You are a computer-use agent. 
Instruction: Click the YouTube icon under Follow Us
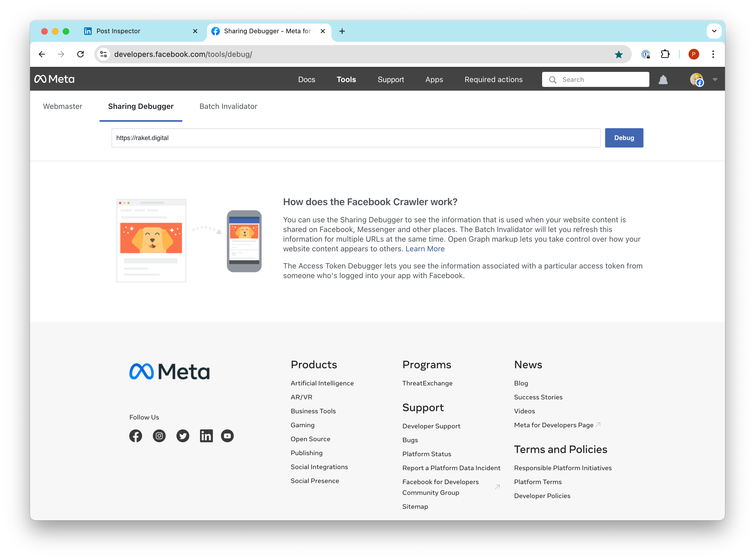(227, 436)
